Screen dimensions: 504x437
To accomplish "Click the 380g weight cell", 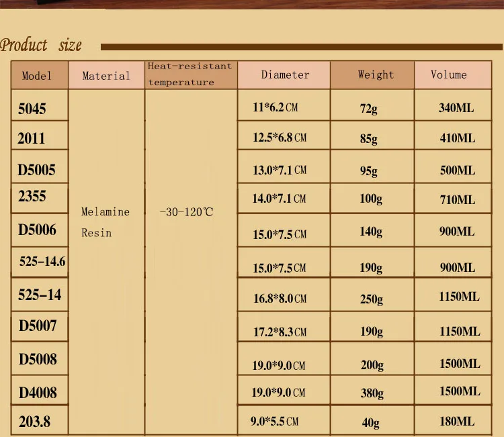I will (x=372, y=390).
